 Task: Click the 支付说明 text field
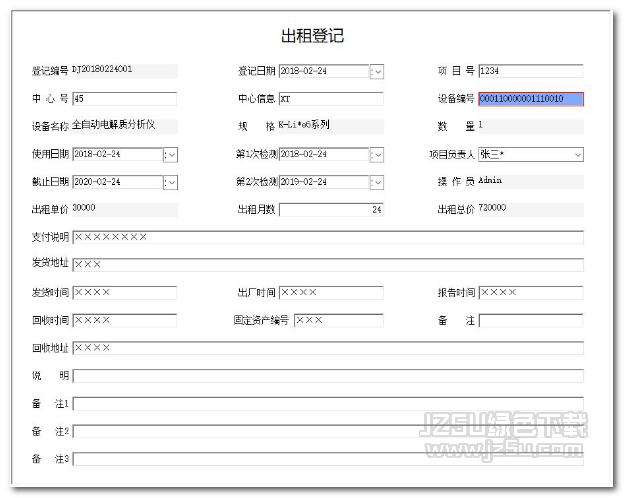pyautogui.click(x=328, y=237)
